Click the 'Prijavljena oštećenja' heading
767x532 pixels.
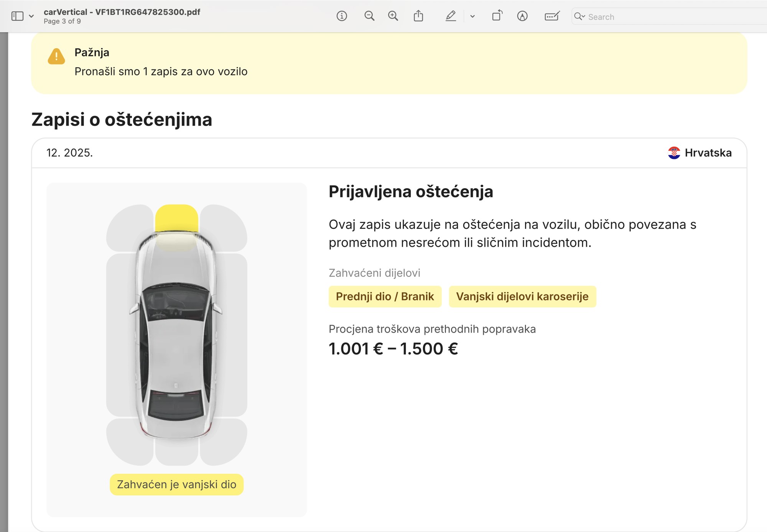411,192
